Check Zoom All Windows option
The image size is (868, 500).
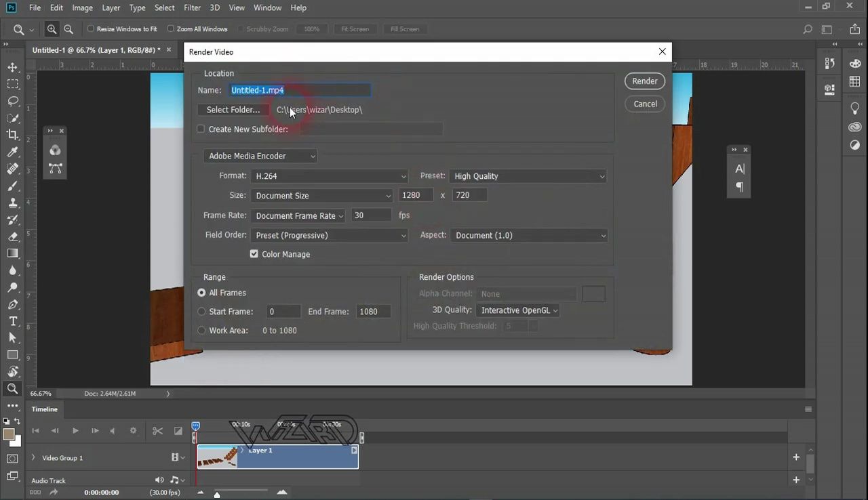tap(171, 29)
